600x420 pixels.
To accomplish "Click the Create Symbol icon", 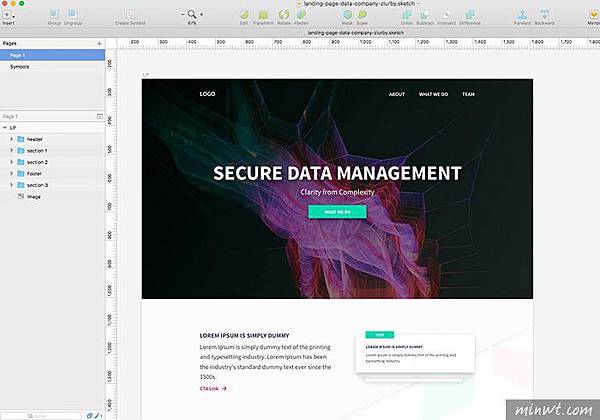I will point(130,15).
